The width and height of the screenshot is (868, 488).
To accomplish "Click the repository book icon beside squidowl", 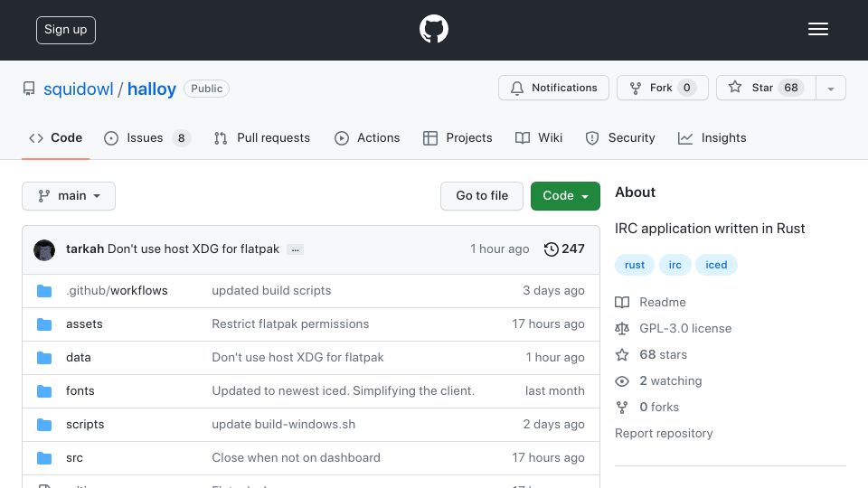I will pos(29,89).
